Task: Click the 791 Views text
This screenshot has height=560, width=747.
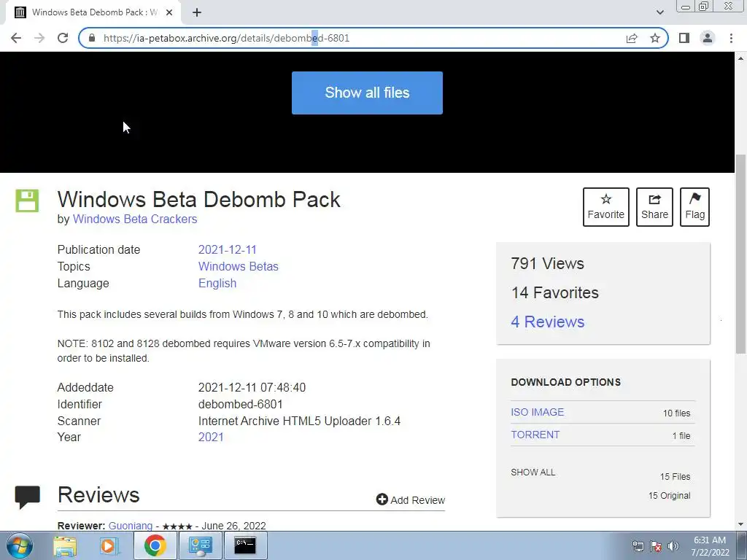Action: point(547,263)
